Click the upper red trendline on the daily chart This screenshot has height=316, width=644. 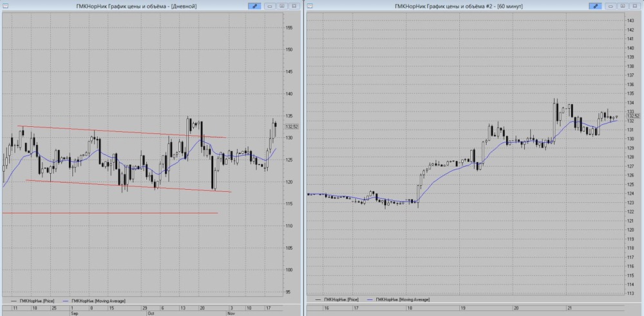coord(122,132)
